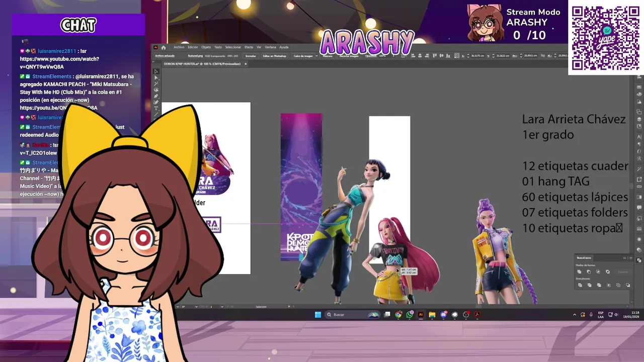Screen dimensions: 644x362
Task: Open the Texto menu
Action: [x=218, y=47]
